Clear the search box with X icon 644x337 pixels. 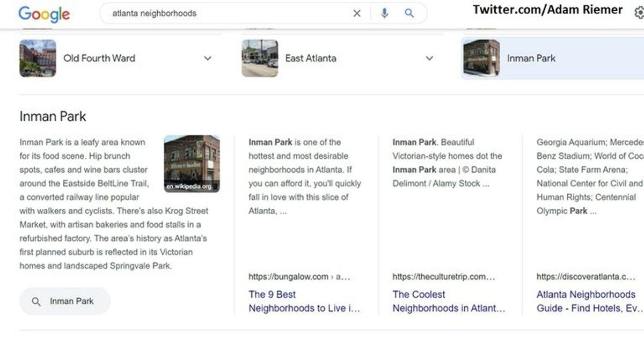pos(357,13)
